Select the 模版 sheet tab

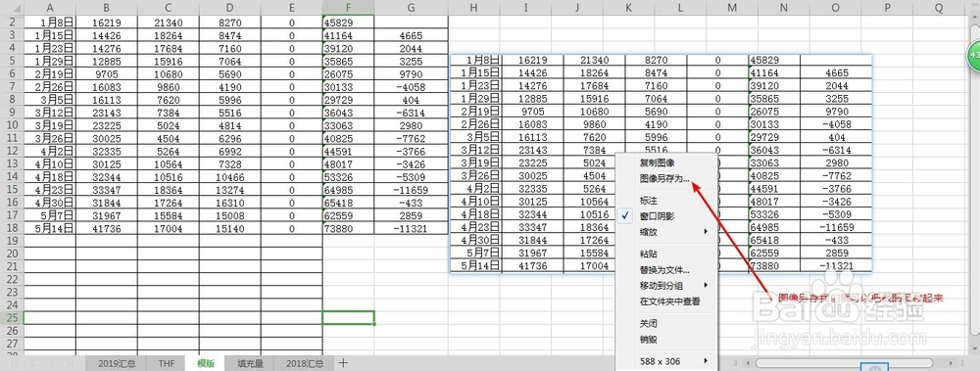click(206, 363)
